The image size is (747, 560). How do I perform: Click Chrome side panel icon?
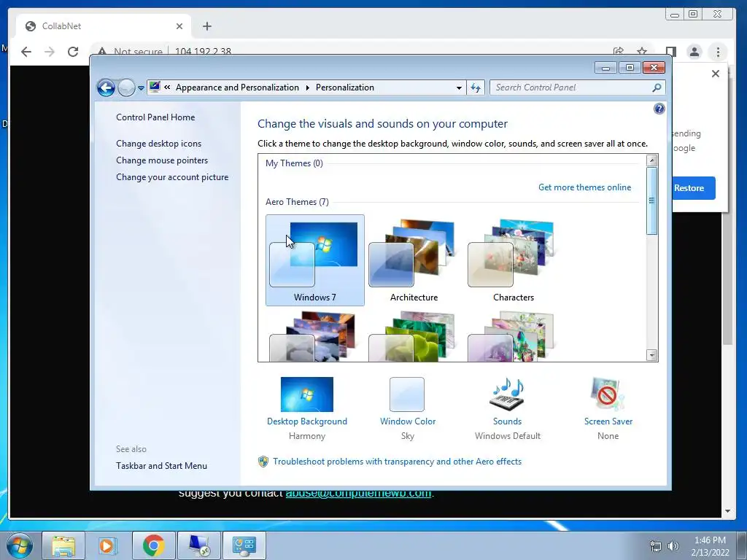coord(671,52)
